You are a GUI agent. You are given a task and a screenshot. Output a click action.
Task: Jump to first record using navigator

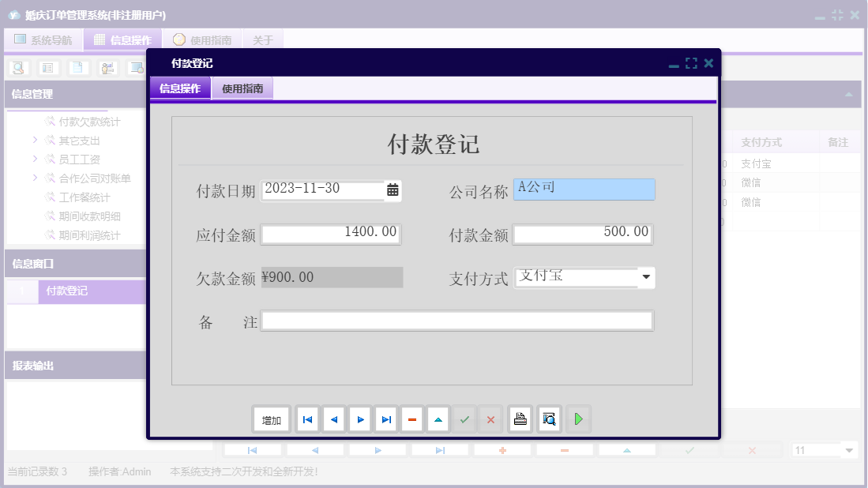pos(307,419)
